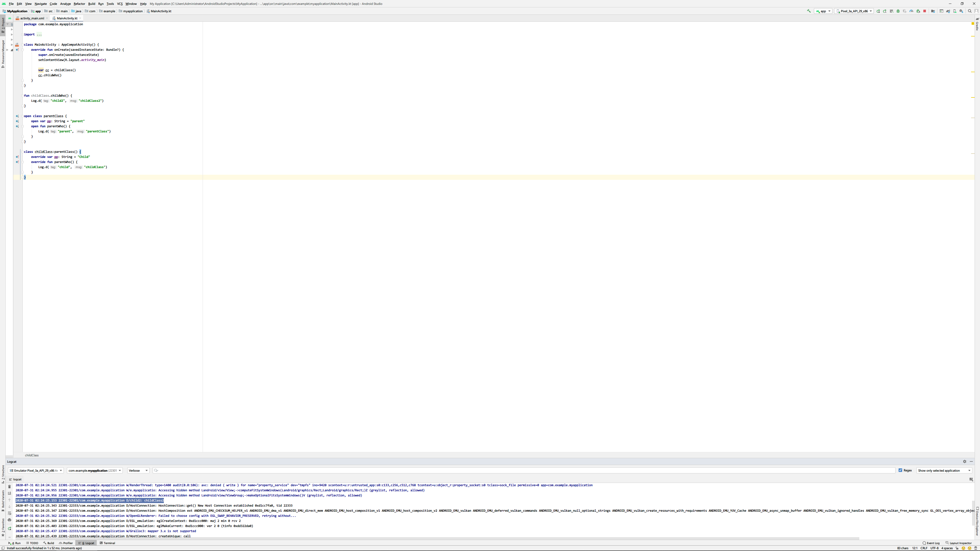Image resolution: width=980 pixels, height=551 pixels.
Task: Click Restart logcat green arrow icon
Action: pos(9,529)
